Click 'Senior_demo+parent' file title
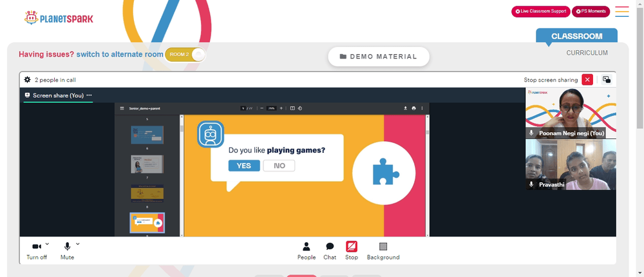The width and height of the screenshot is (644, 277). click(144, 108)
